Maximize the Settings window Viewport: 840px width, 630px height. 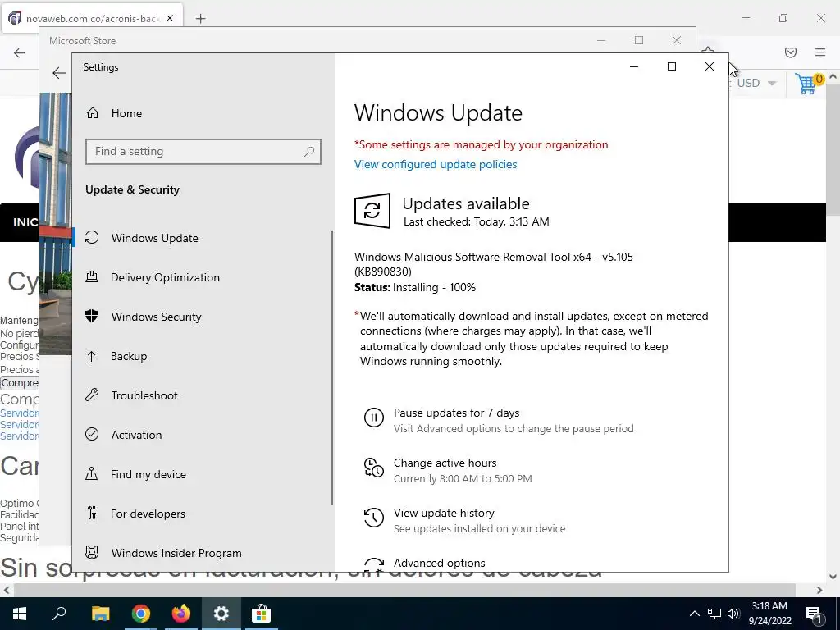pos(671,66)
